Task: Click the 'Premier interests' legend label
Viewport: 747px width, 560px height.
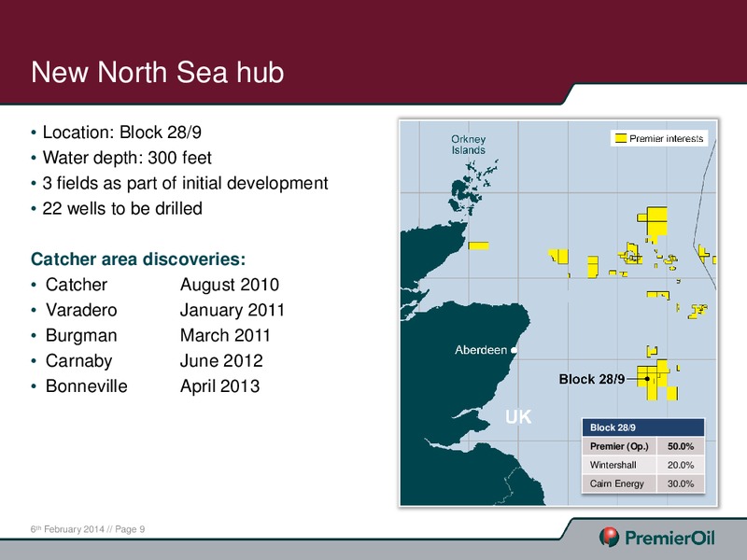Action: point(666,138)
